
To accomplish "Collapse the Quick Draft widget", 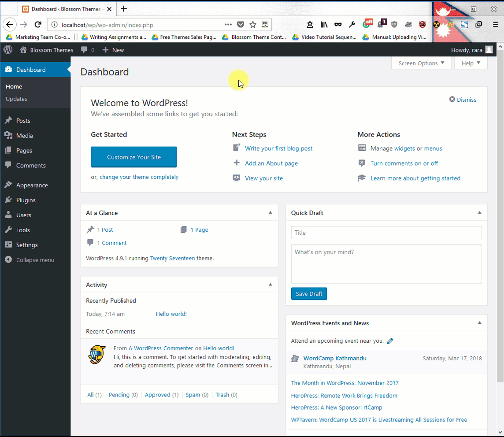I will (x=480, y=213).
